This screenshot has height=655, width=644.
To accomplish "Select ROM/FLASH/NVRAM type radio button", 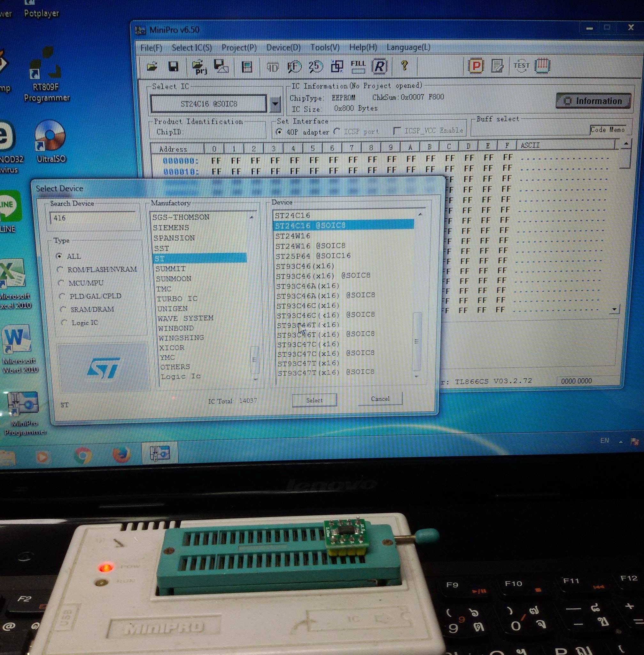I will point(60,269).
